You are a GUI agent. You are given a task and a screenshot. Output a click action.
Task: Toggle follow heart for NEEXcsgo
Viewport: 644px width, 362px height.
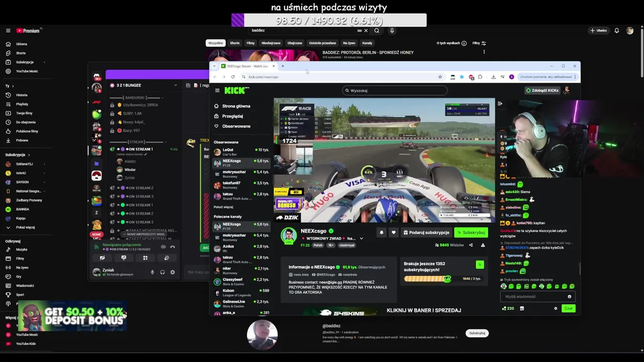[x=393, y=232]
